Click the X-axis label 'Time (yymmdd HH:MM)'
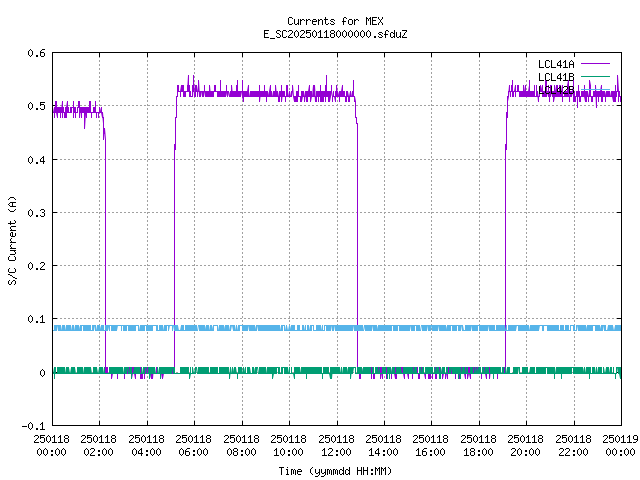 coord(335,471)
